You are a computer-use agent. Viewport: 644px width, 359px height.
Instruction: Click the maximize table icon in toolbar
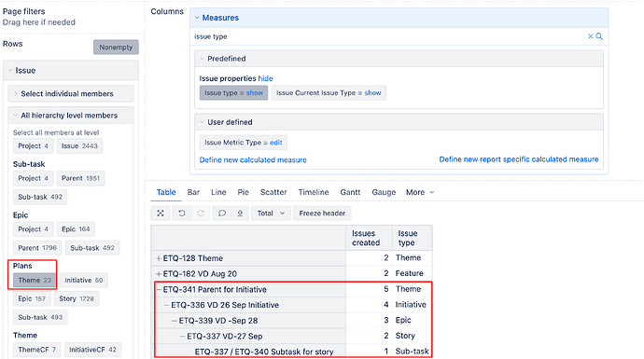(x=161, y=214)
